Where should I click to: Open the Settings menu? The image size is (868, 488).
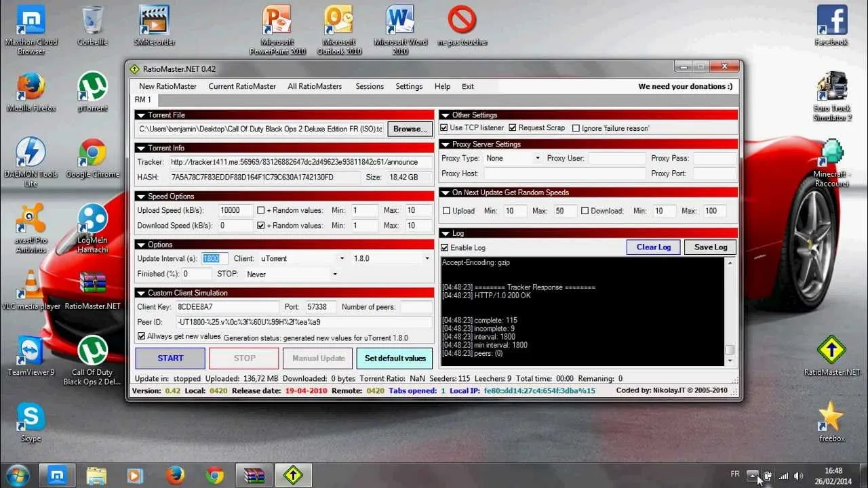(x=409, y=86)
